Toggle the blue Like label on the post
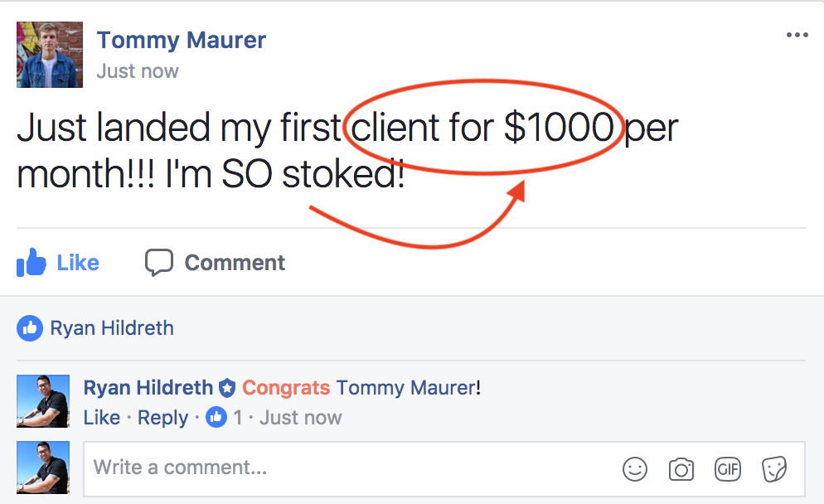The image size is (824, 504). [78, 263]
